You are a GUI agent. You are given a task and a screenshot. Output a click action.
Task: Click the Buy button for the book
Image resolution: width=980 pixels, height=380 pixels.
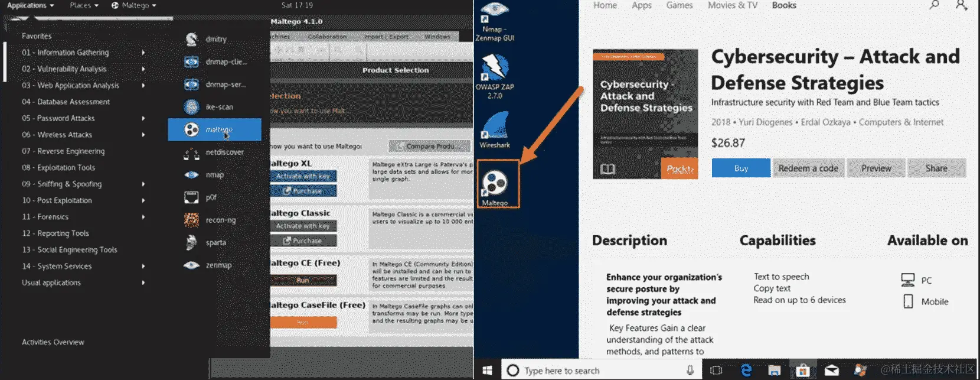click(x=741, y=168)
